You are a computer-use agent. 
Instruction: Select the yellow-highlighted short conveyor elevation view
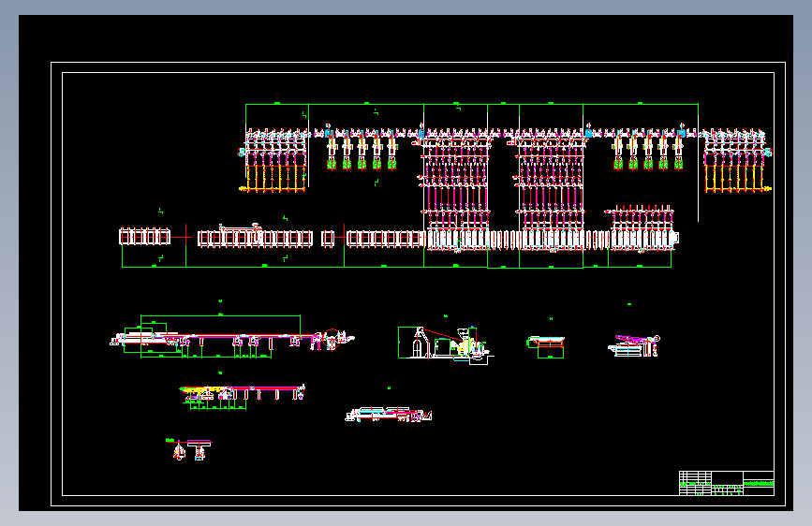(x=243, y=397)
